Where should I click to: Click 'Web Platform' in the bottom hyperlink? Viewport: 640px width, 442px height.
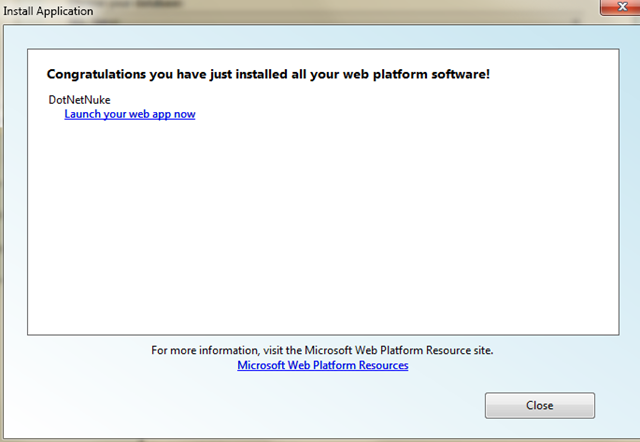pos(318,366)
